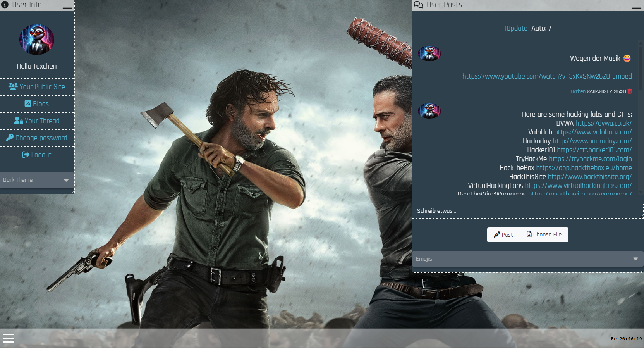This screenshot has width=644, height=348.
Task: Open the YouTube watch link
Action: [536, 76]
